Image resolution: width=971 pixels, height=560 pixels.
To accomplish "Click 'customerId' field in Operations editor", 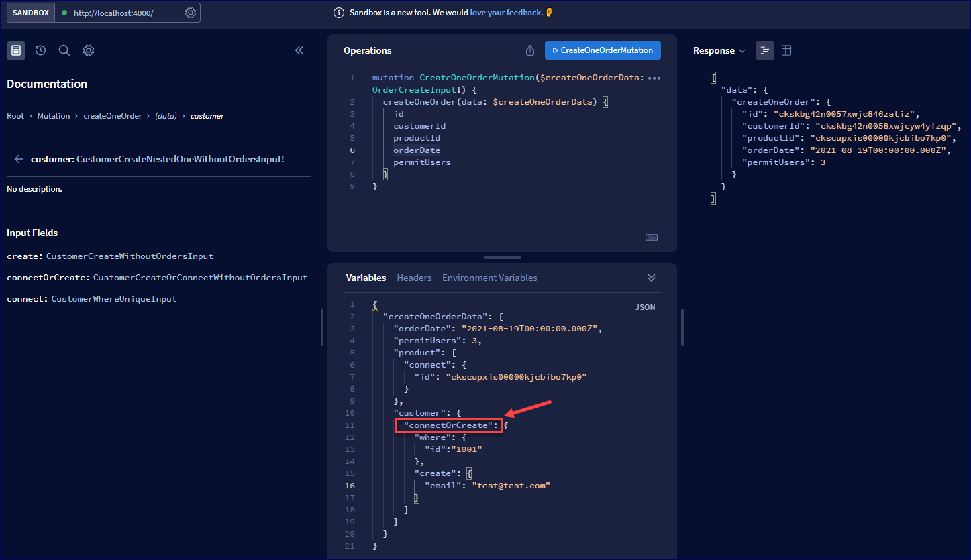I will tap(419, 126).
